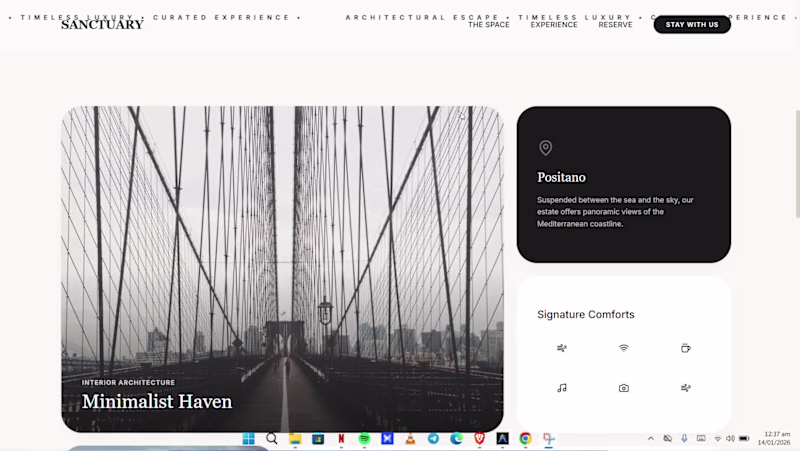
Task: Open the Minimalist Haven bridge image card
Action: 282,269
